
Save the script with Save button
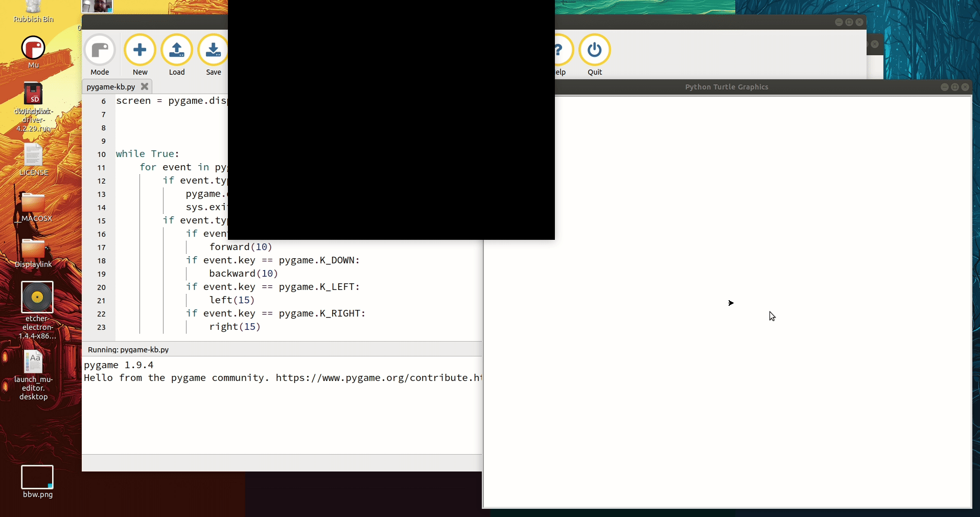pos(213,55)
